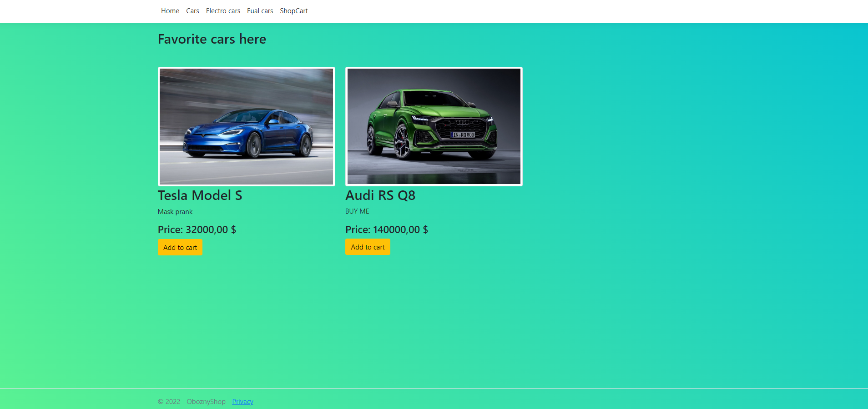The image size is (868, 409).
Task: Open the Electro cars section
Action: click(222, 10)
